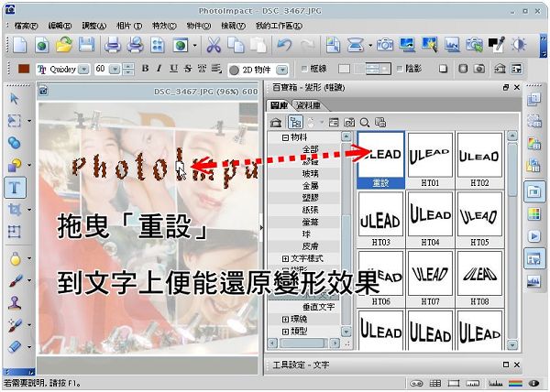The width and height of the screenshot is (550, 392).
Task: Select the 重設 reset thumbnail
Action: tap(381, 159)
